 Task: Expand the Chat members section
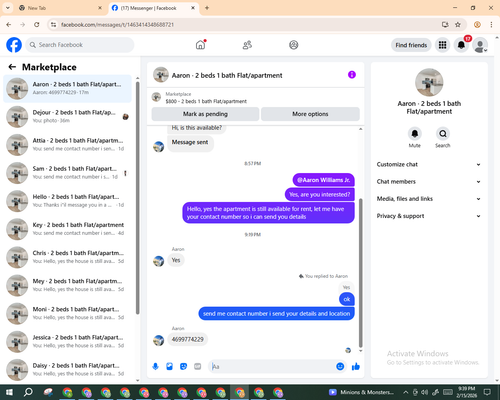click(x=429, y=182)
